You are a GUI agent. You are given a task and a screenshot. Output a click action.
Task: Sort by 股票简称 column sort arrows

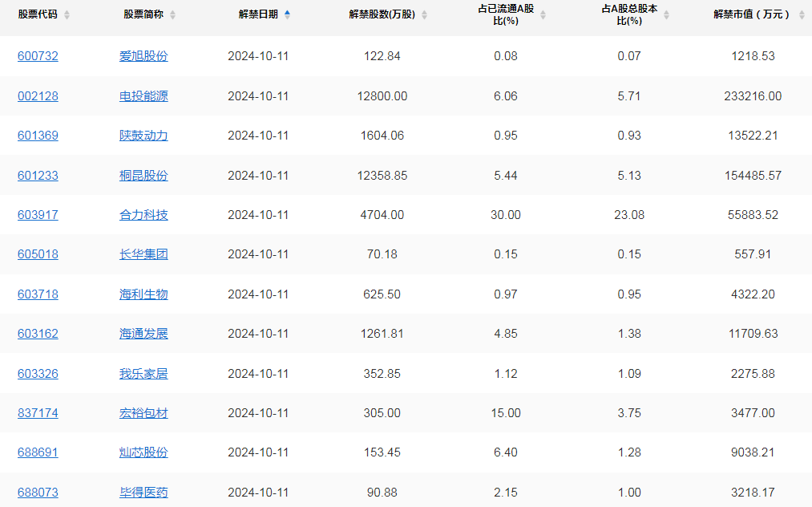tap(172, 15)
